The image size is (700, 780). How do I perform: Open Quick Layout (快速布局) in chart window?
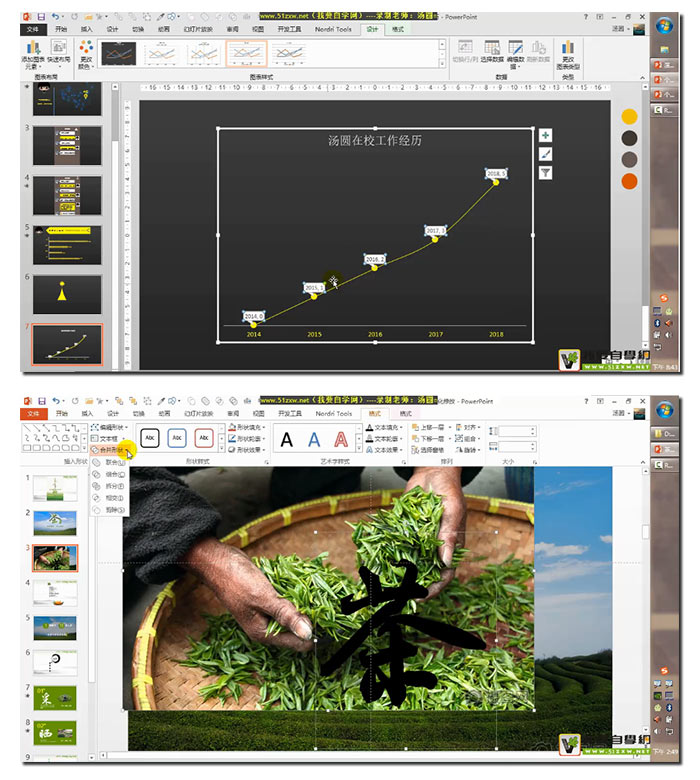[59, 52]
